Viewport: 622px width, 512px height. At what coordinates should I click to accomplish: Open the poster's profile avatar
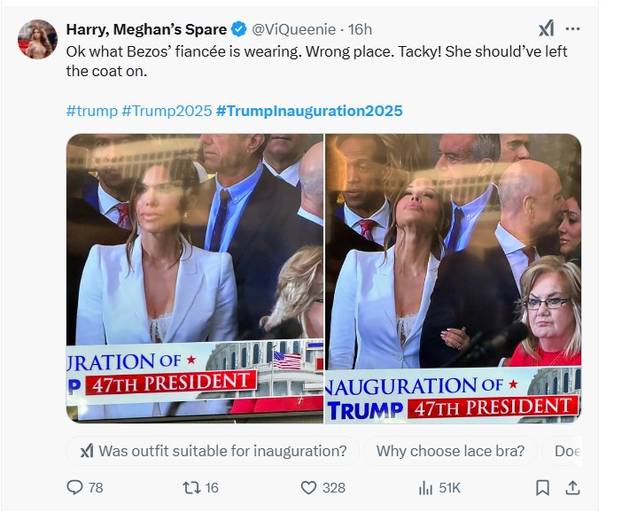[x=38, y=39]
